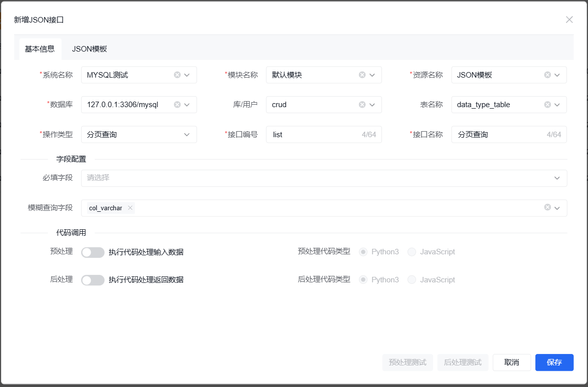This screenshot has height=387, width=588.
Task: Toggle the 预处理 switch on
Action: (x=93, y=252)
